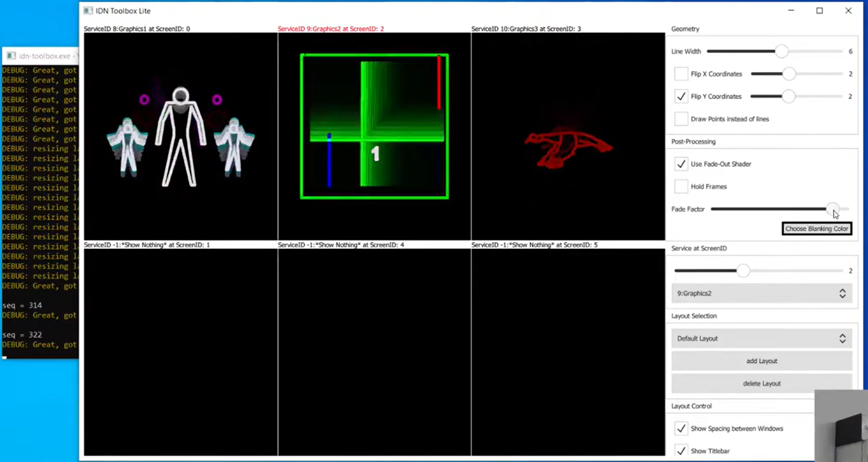Select the Graphics1 stick figure screen

[181, 136]
